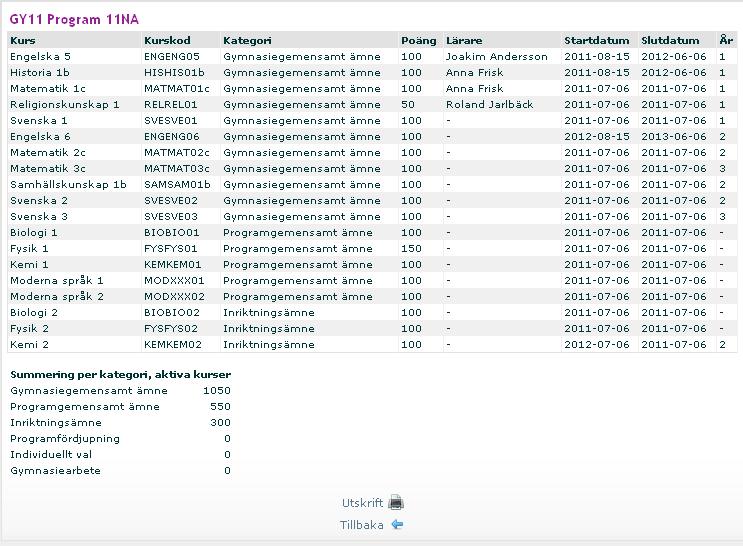743x546 pixels.
Task: Select the Matematik 1c course name
Action: 48,89
